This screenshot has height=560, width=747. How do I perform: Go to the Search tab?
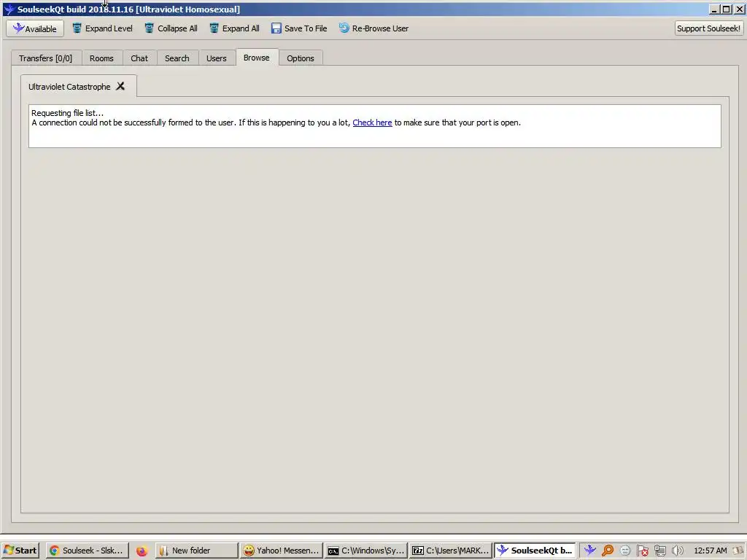(177, 58)
